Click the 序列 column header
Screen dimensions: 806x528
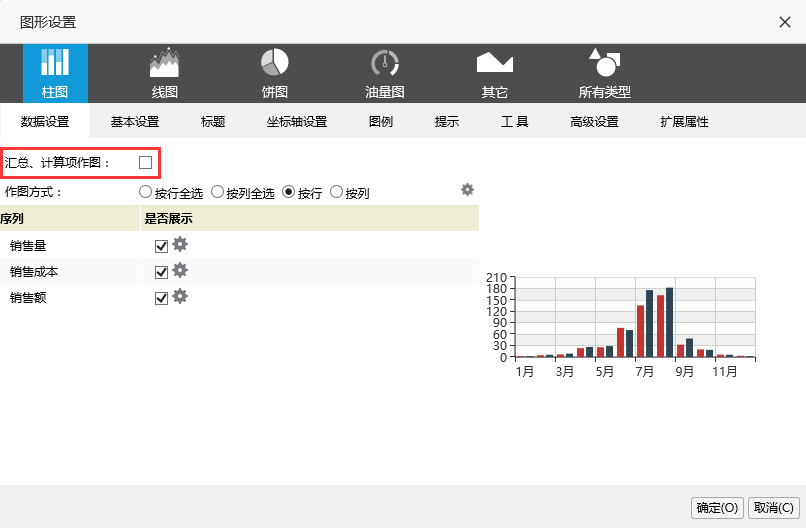click(12, 219)
